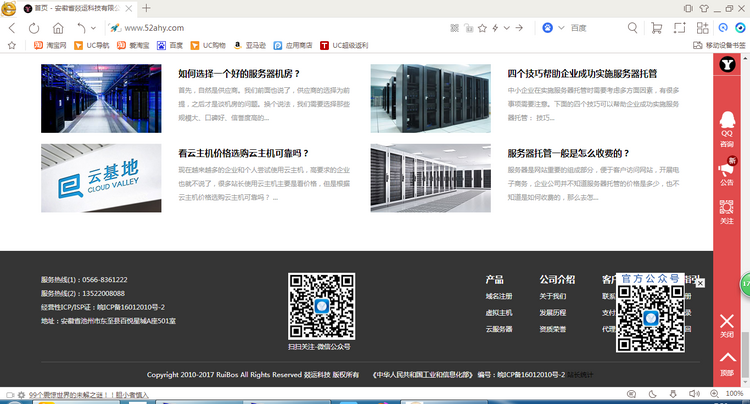The width and height of the screenshot is (750, 404).
Task: Open QQ咨询 in red sidebar
Action: coord(727,129)
